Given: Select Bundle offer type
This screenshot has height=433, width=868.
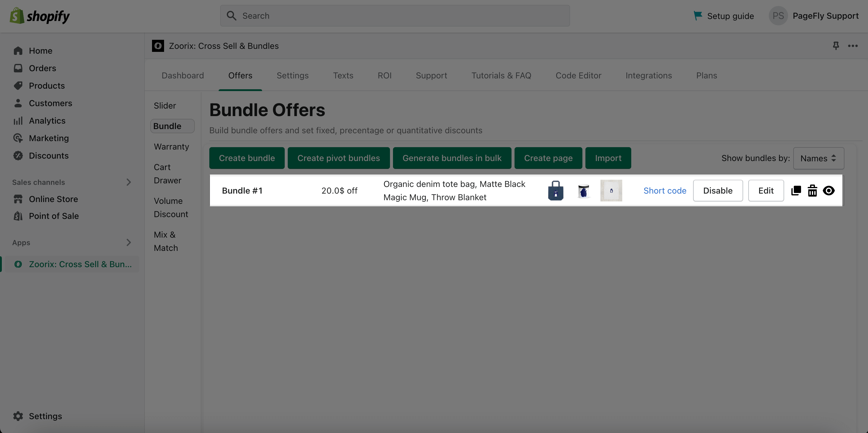Looking at the screenshot, I should (172, 126).
